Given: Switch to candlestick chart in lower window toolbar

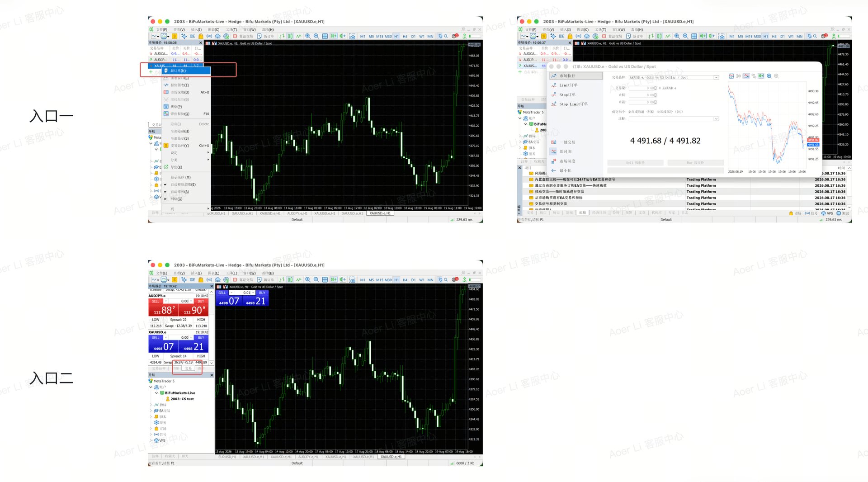Looking at the screenshot, I should coord(290,280).
